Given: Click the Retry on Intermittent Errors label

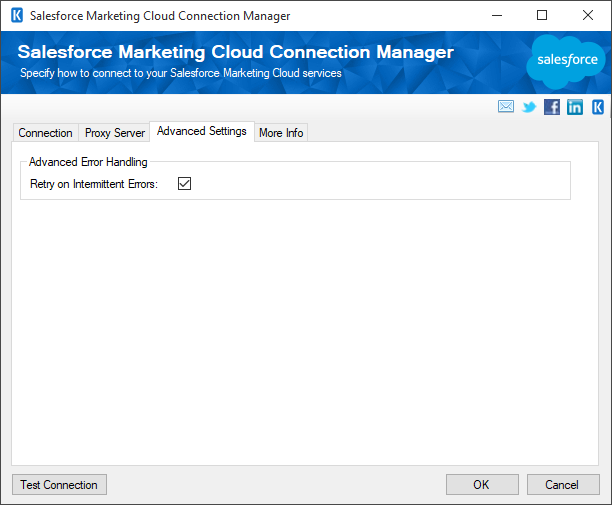Looking at the screenshot, I should 94,184.
